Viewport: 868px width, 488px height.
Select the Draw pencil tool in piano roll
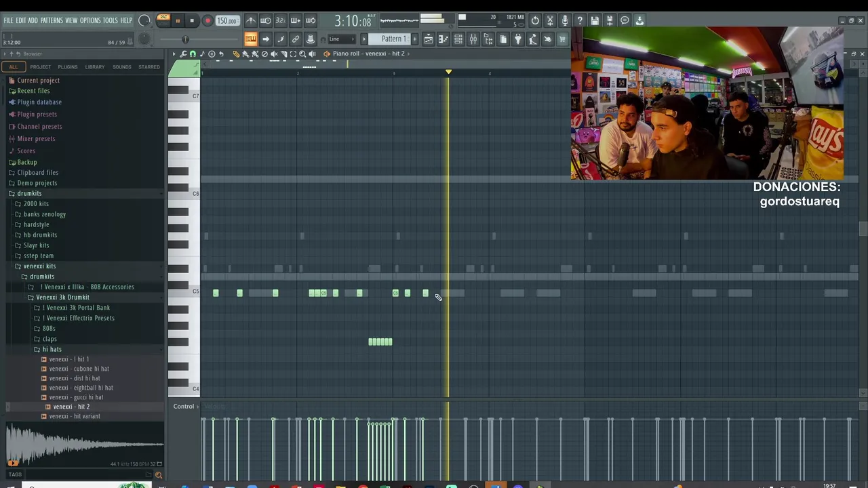(x=236, y=54)
